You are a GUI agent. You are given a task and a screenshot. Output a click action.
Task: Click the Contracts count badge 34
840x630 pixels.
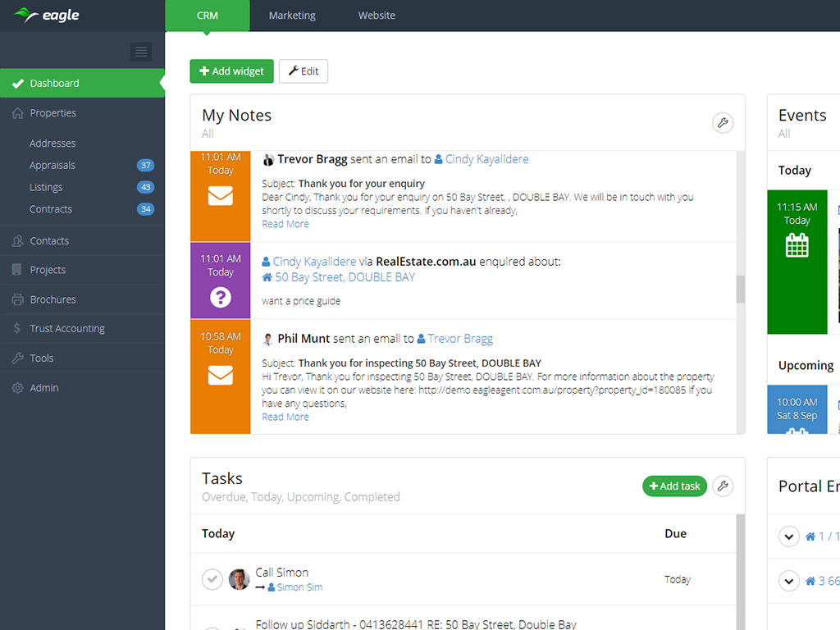coord(146,209)
